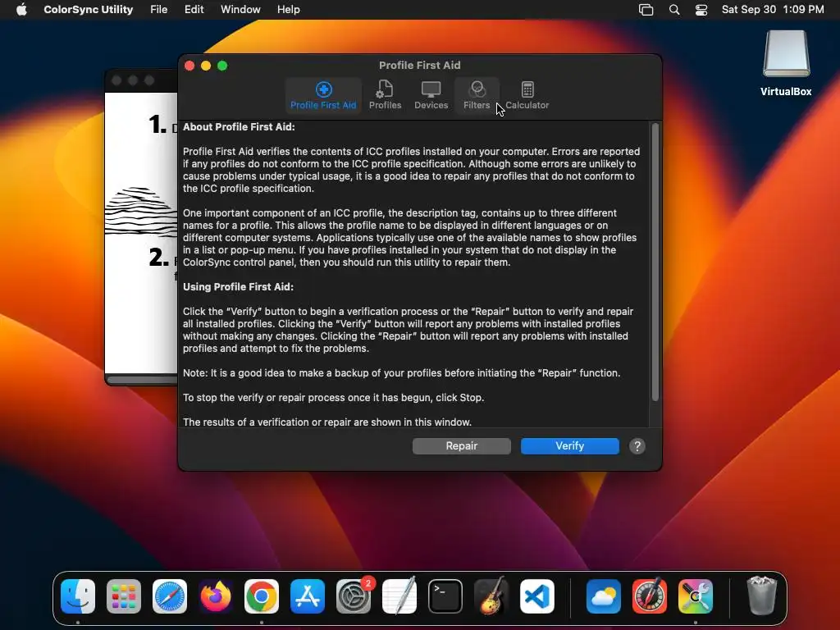This screenshot has width=840, height=630.
Task: Click the 'About Profile First Aid:' heading
Action: (239, 127)
